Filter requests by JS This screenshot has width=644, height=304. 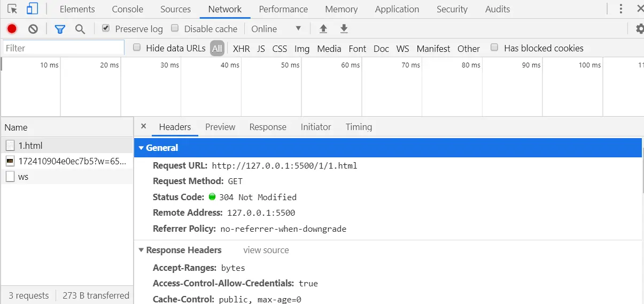pyautogui.click(x=261, y=48)
